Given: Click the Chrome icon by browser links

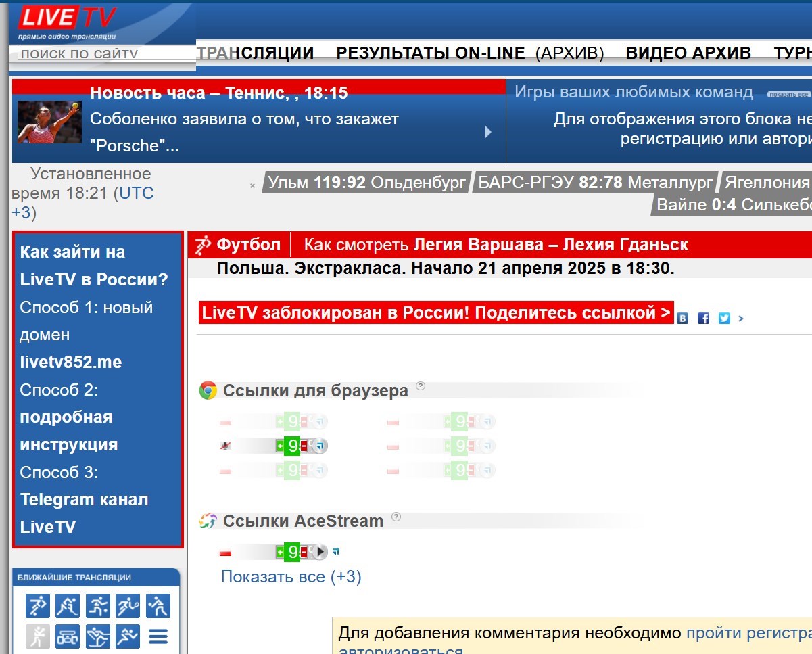Looking at the screenshot, I should (x=208, y=390).
